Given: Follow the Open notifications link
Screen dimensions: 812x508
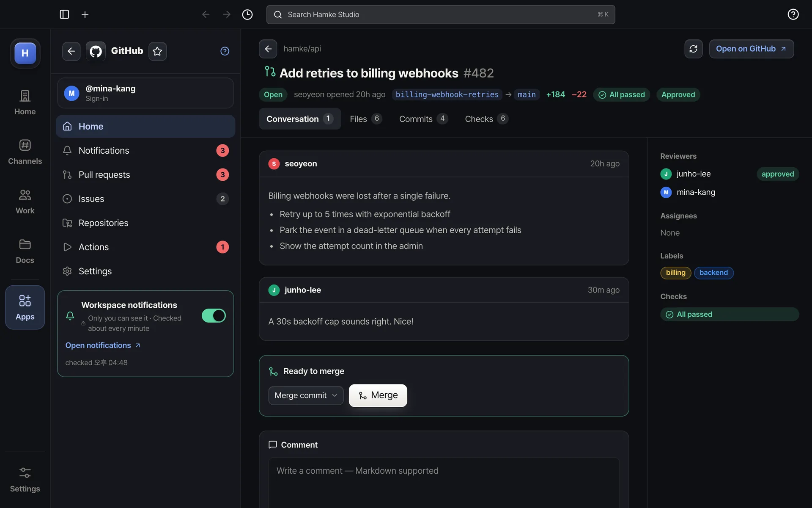Looking at the screenshot, I should tap(103, 345).
